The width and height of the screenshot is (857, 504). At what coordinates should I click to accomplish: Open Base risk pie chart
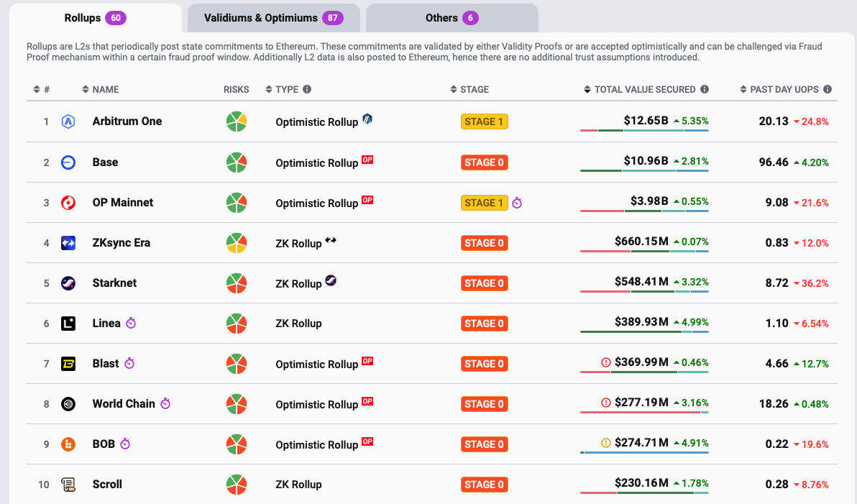coord(237,162)
